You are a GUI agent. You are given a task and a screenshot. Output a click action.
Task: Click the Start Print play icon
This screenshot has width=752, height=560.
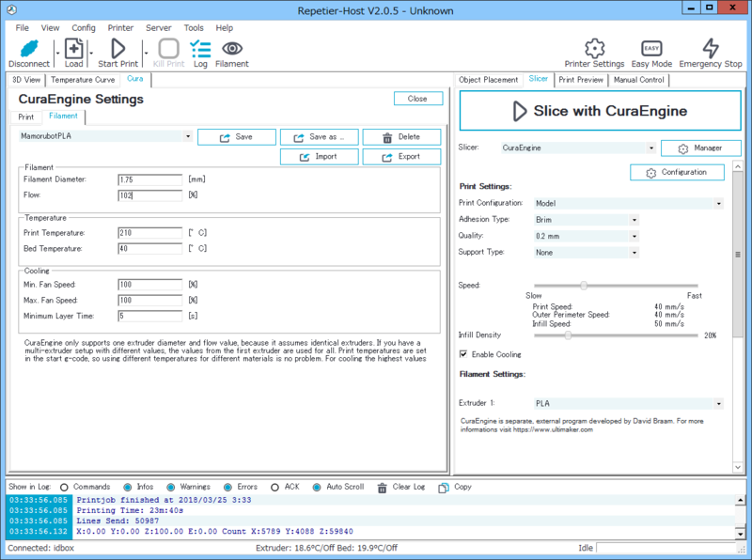tap(117, 49)
